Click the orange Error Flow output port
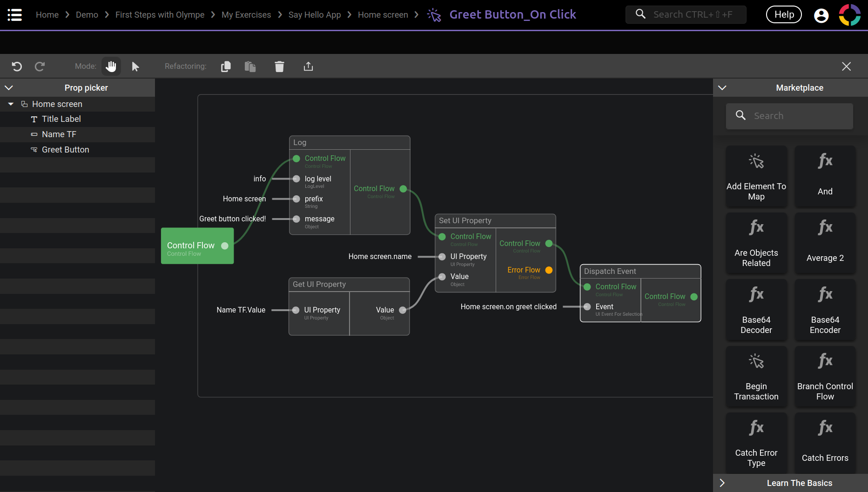Screen dimensions: 868x492 pyautogui.click(x=549, y=270)
